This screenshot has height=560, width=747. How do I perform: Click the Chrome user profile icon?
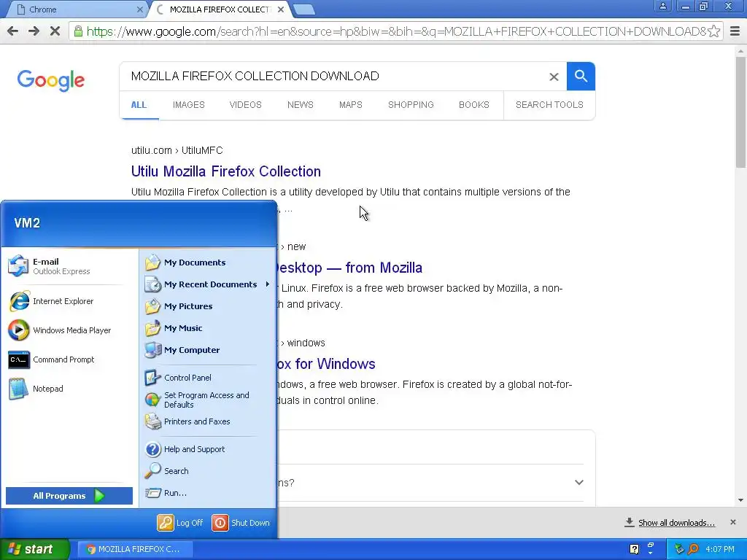coord(662,6)
